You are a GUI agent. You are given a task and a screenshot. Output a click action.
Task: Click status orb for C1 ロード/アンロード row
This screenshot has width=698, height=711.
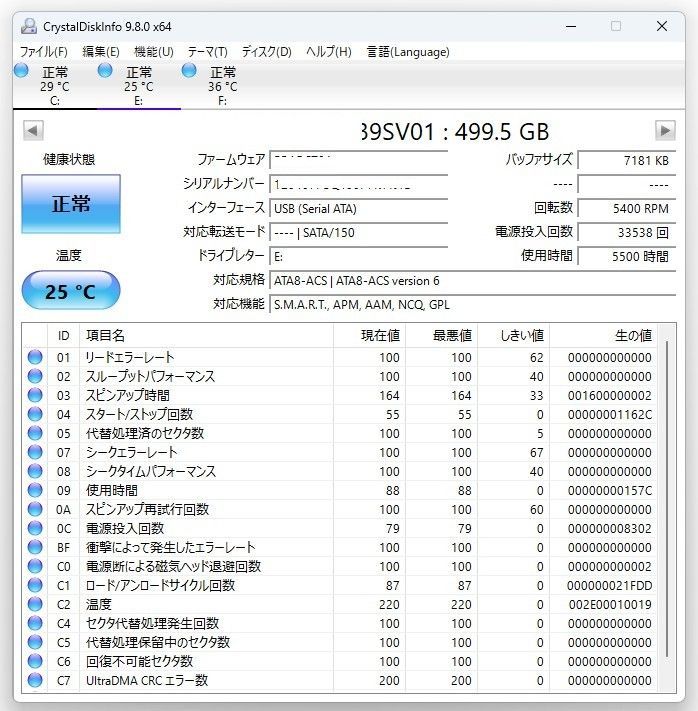tap(35, 585)
